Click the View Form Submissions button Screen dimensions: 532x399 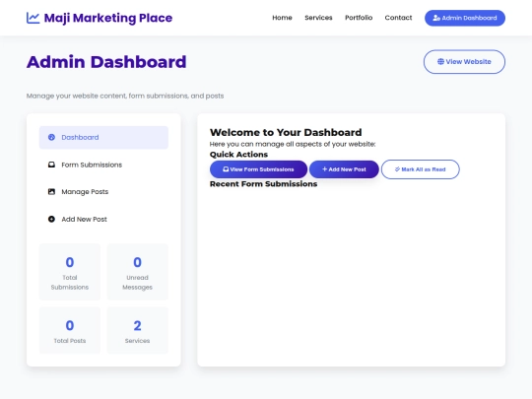[x=258, y=169]
